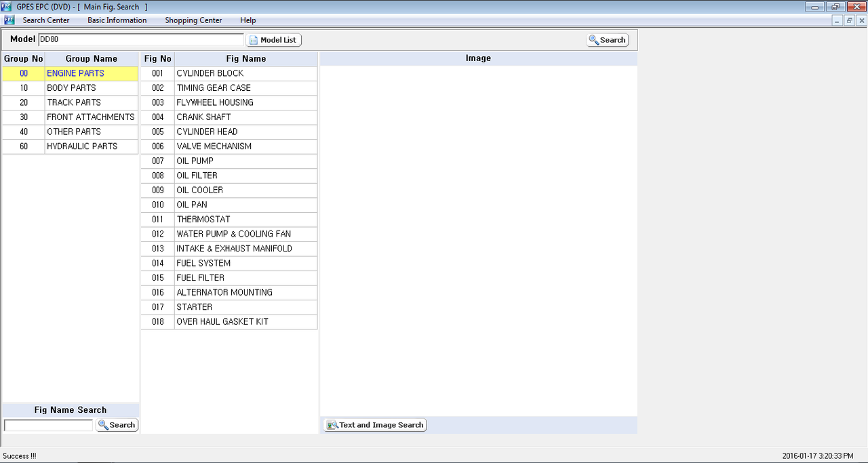Click the top-right Search button beside Model List
This screenshot has height=463, width=868.
(608, 40)
